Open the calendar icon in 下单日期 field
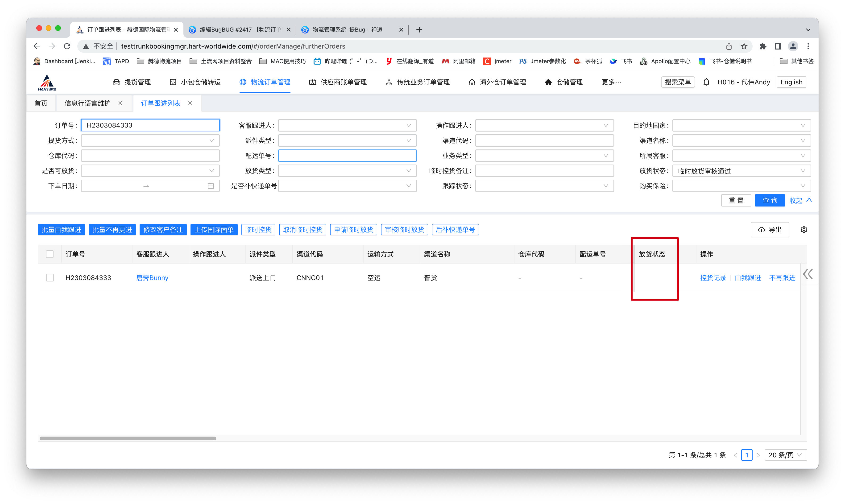 (x=211, y=186)
